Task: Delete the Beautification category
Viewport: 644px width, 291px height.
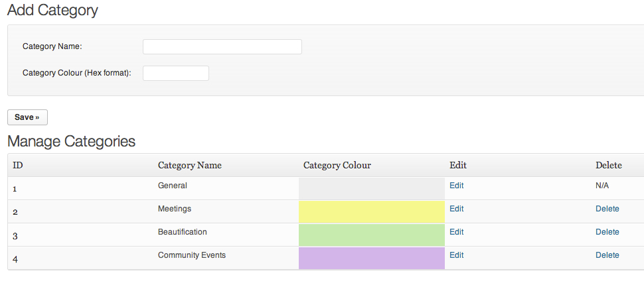Action: [x=607, y=232]
